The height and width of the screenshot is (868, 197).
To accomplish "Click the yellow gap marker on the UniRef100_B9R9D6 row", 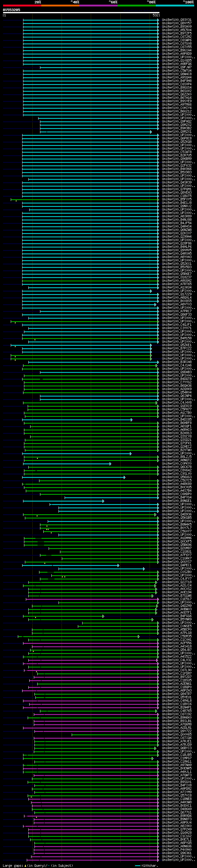I will (x=36, y=817).
